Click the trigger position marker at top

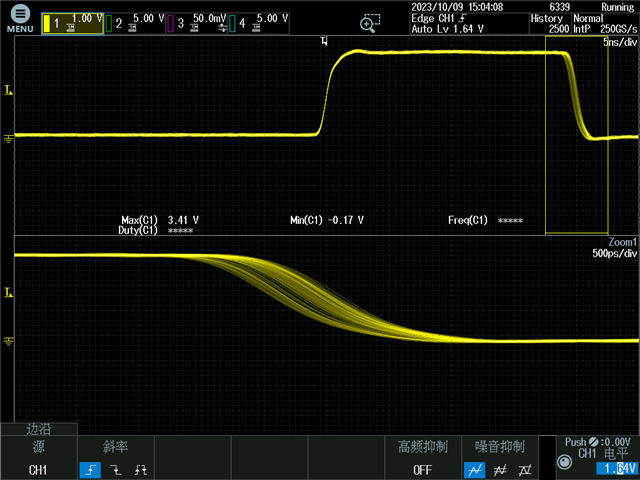(324, 41)
